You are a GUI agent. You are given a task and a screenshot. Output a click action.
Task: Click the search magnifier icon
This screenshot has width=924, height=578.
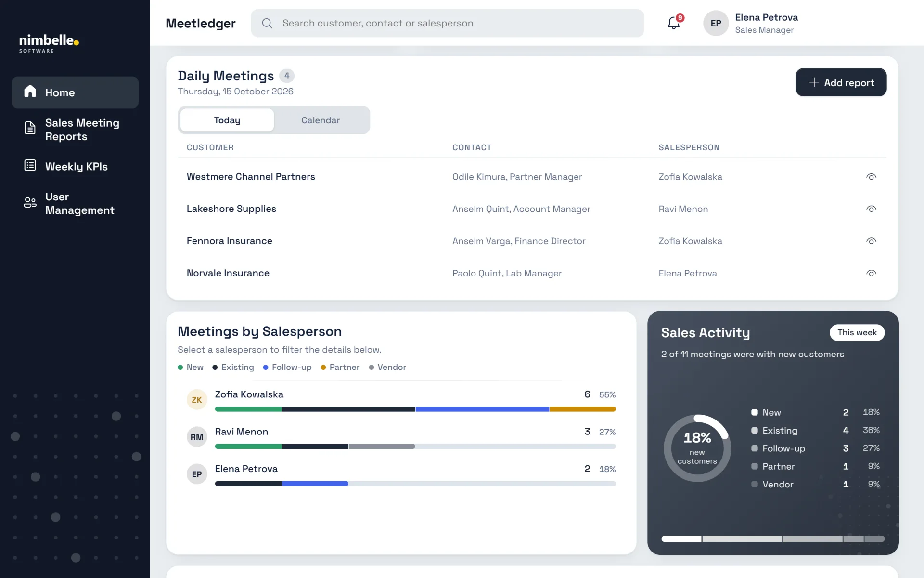coord(267,23)
